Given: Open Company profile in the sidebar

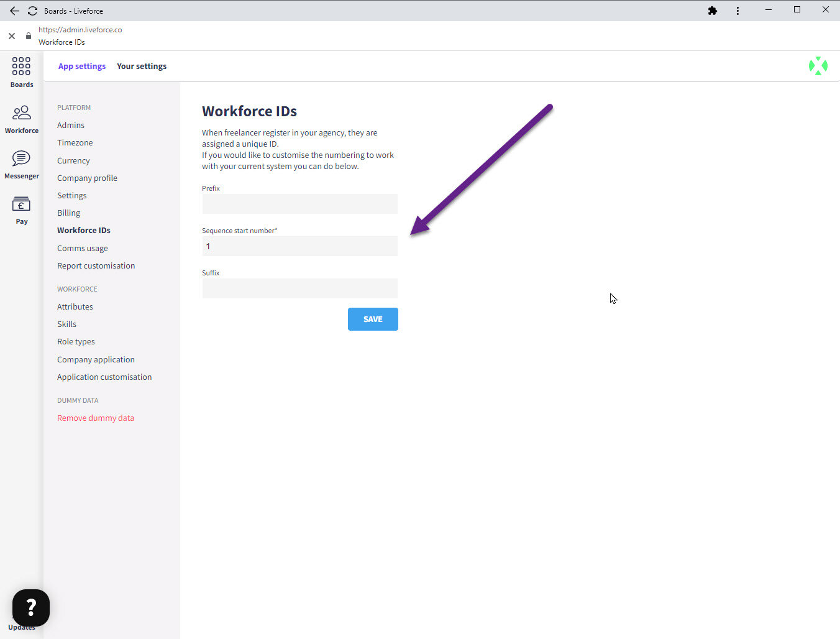Looking at the screenshot, I should pyautogui.click(x=87, y=178).
